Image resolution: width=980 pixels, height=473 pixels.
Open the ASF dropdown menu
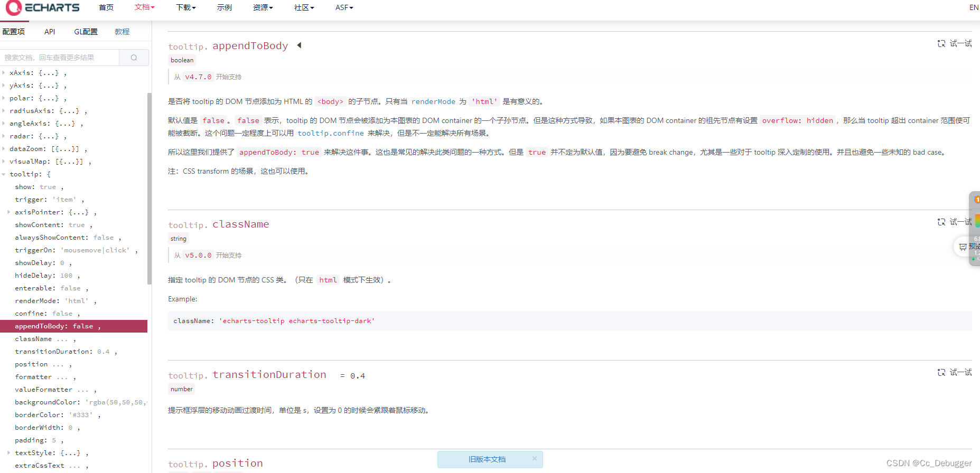coord(344,7)
